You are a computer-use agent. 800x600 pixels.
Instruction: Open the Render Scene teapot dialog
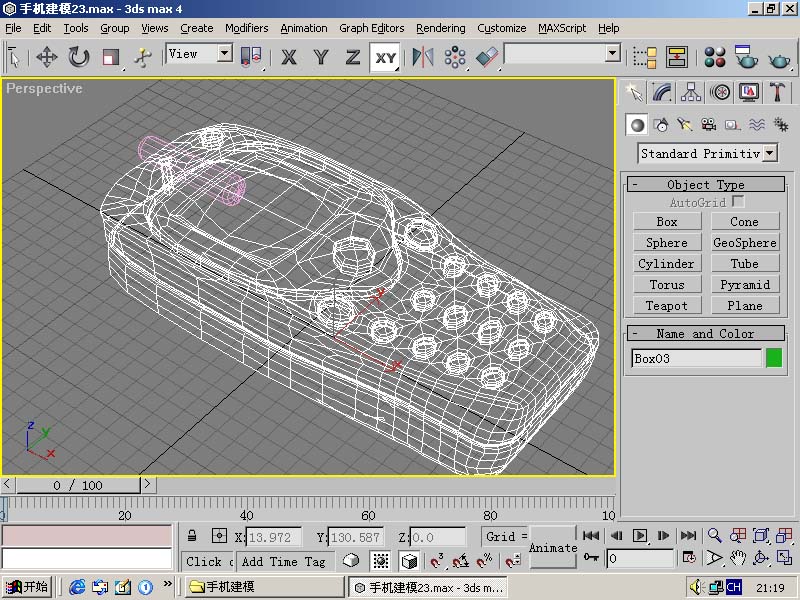tap(746, 57)
